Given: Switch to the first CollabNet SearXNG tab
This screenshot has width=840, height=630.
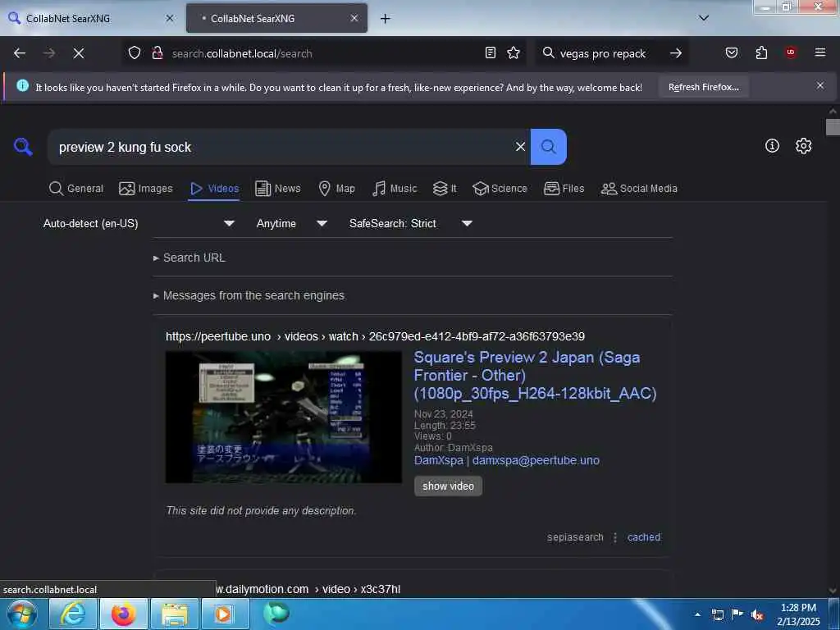Looking at the screenshot, I should pos(91,18).
